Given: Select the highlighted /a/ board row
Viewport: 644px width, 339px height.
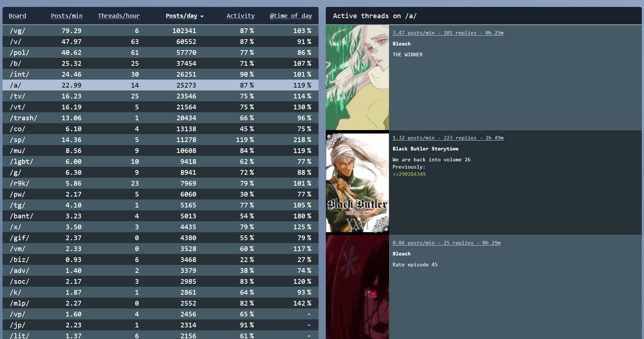Looking at the screenshot, I should tap(161, 85).
